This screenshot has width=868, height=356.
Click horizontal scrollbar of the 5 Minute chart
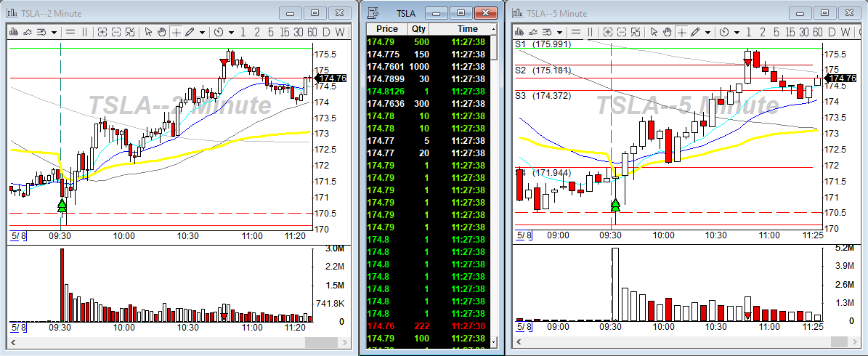(x=686, y=342)
